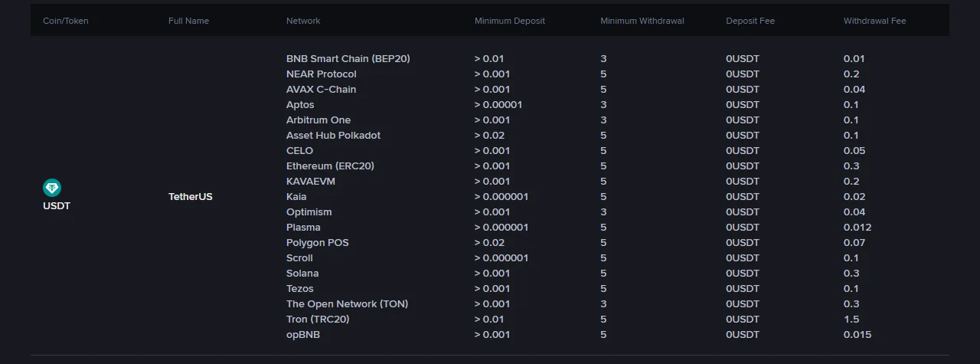Select the opBNB network

pyautogui.click(x=303, y=335)
